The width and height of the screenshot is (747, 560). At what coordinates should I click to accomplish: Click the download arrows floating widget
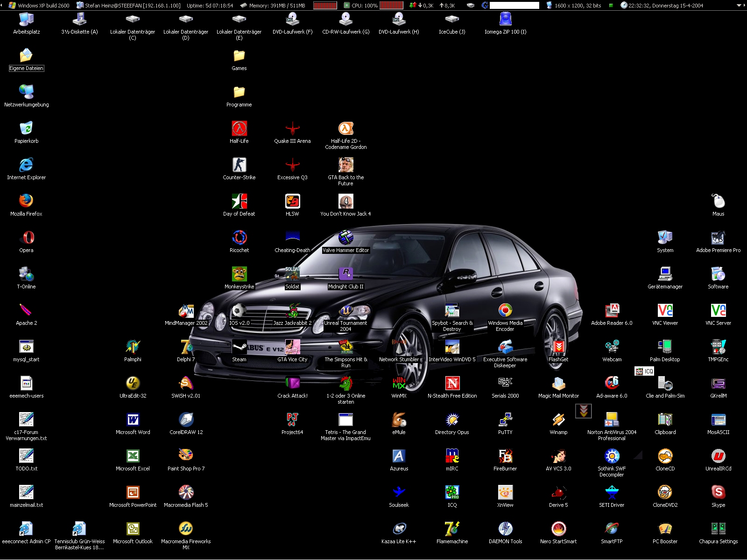[584, 411]
